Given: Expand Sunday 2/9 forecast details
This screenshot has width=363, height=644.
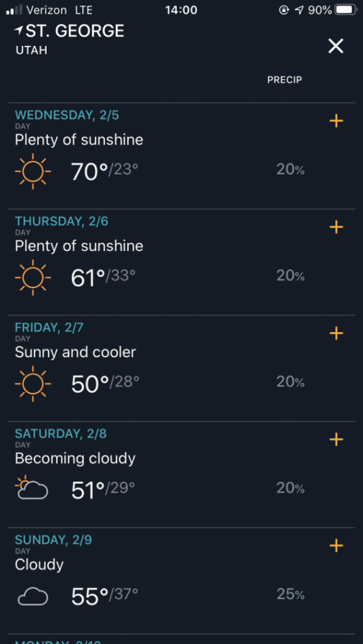Looking at the screenshot, I should (336, 545).
